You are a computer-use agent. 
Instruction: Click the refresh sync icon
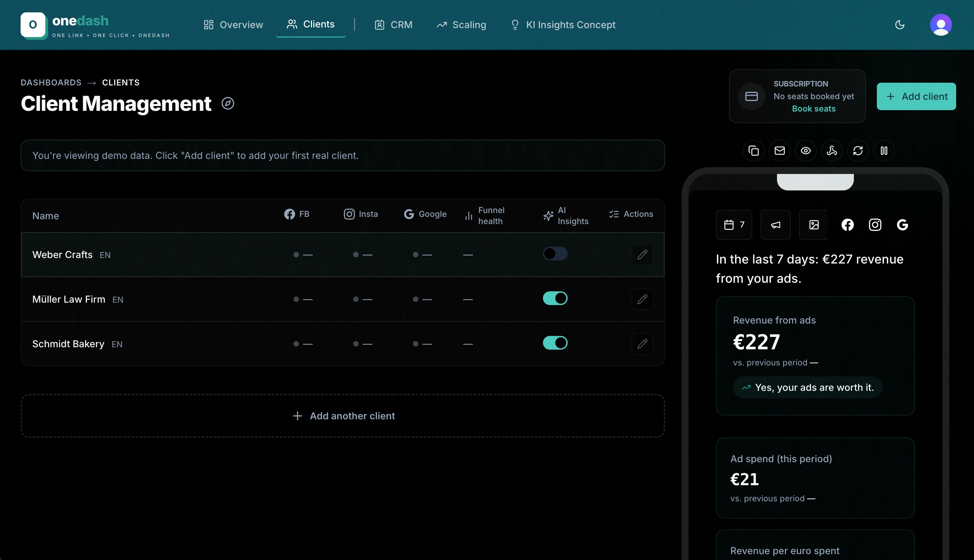tap(858, 151)
